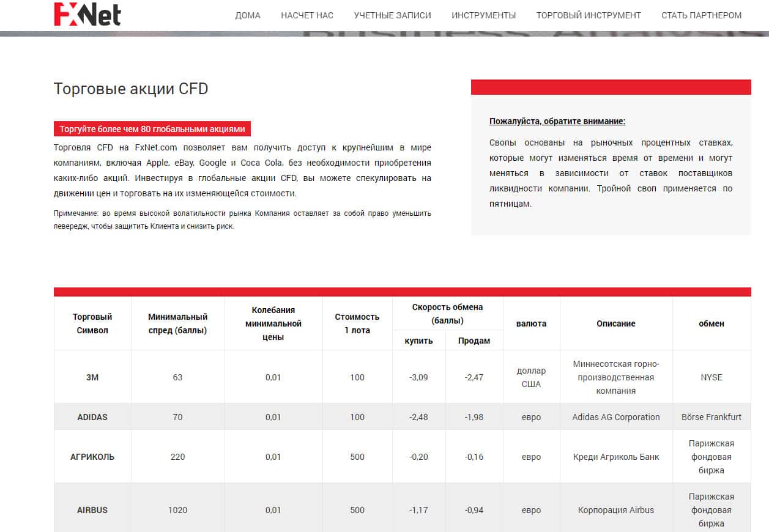Image resolution: width=769 pixels, height=532 pixels.
Task: Click the 'обмен' column header
Action: click(711, 323)
